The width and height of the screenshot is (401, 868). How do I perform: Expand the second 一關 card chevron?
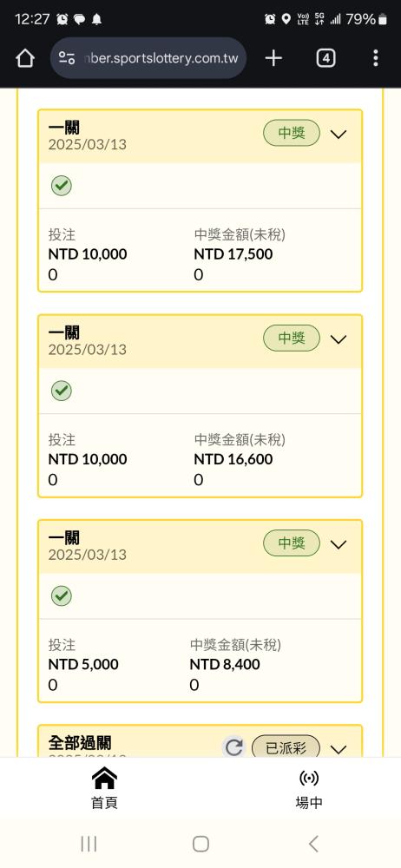pyautogui.click(x=339, y=339)
